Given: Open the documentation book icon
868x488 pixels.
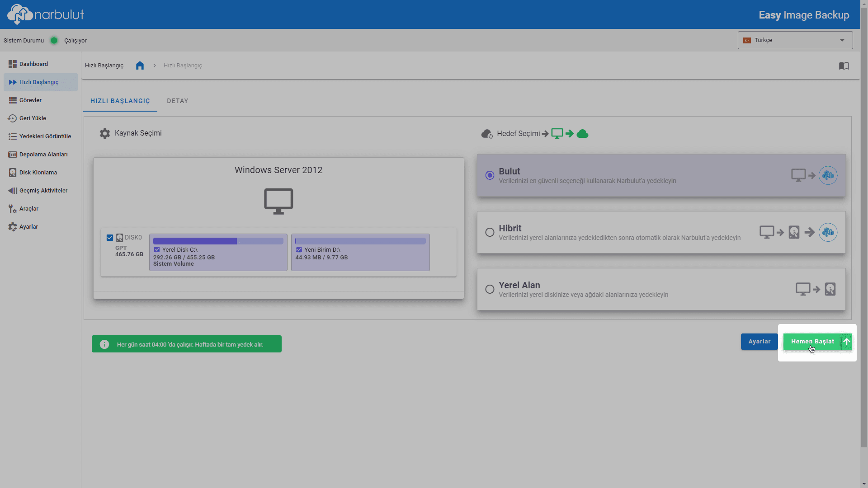Looking at the screenshot, I should coord(844,66).
